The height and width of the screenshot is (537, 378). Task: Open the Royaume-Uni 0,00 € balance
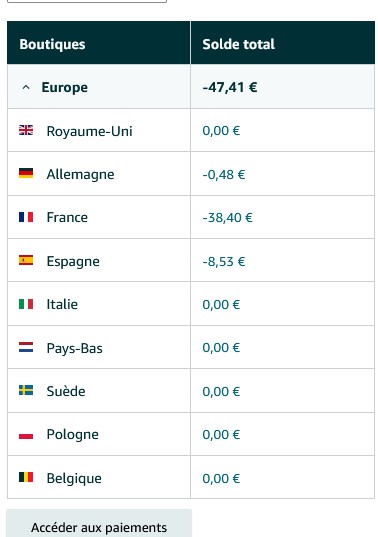coord(221,130)
